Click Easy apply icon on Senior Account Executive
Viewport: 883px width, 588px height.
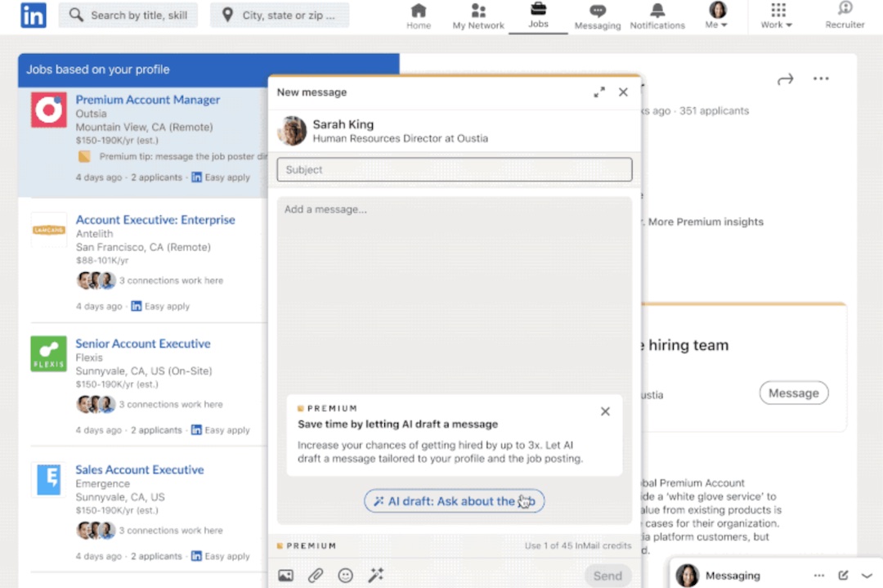[196, 430]
